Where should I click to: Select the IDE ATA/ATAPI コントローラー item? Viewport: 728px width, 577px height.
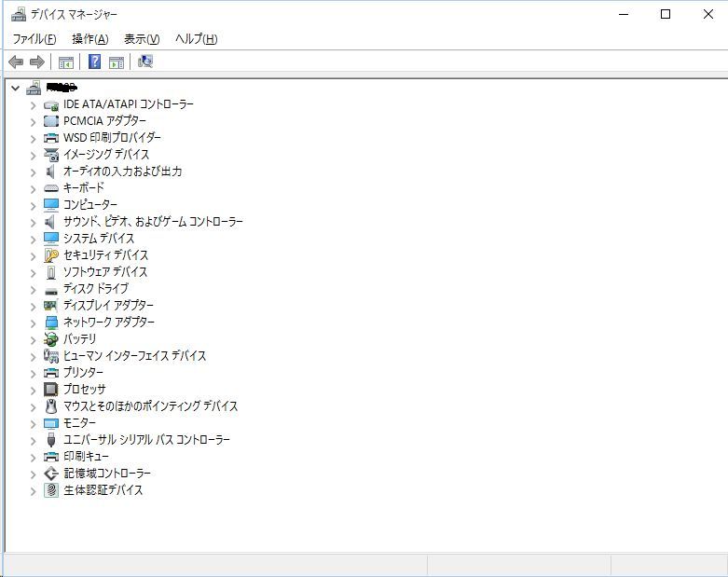click(129, 103)
